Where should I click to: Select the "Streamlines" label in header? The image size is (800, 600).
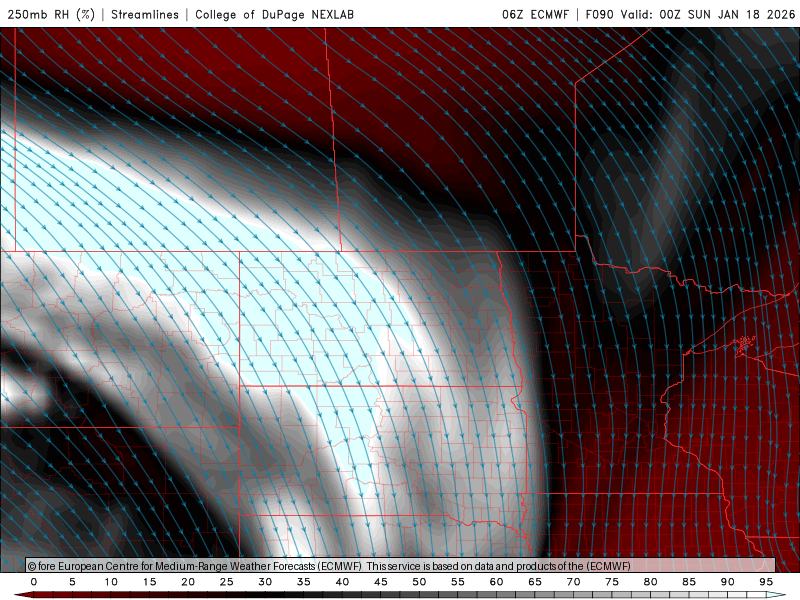click(x=145, y=14)
